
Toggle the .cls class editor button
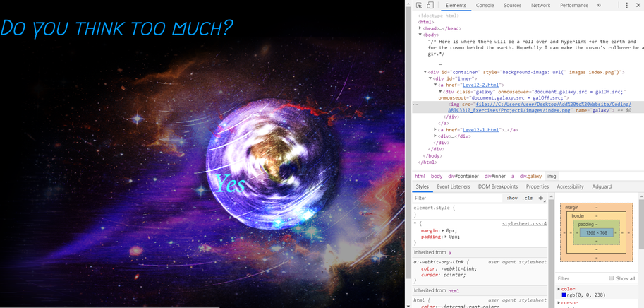pos(528,198)
